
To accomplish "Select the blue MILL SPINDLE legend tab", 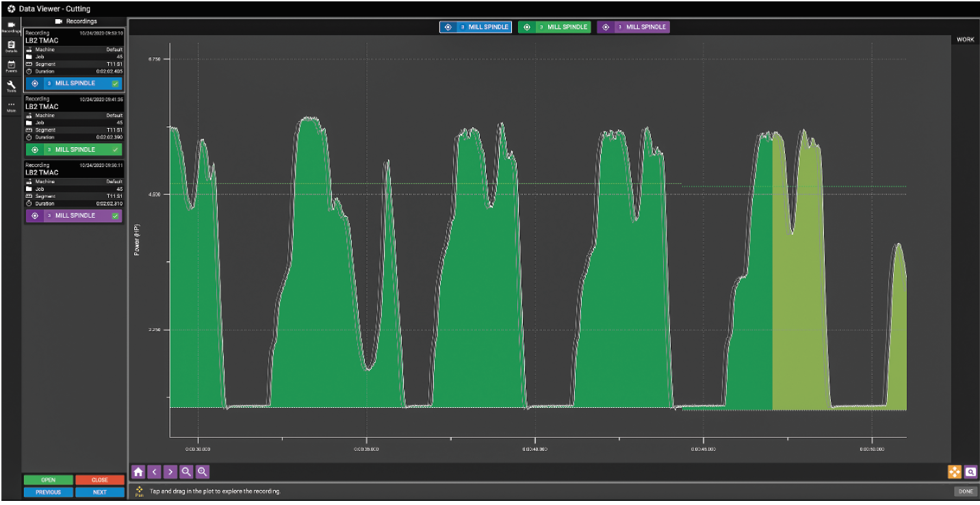I will click(x=475, y=27).
